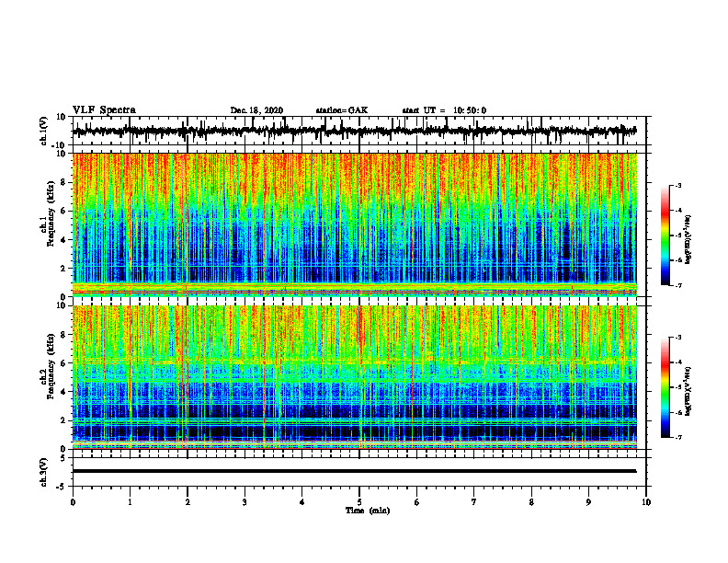Click time axis tick label "0"
The height and width of the screenshot is (563, 728).
click(x=73, y=502)
